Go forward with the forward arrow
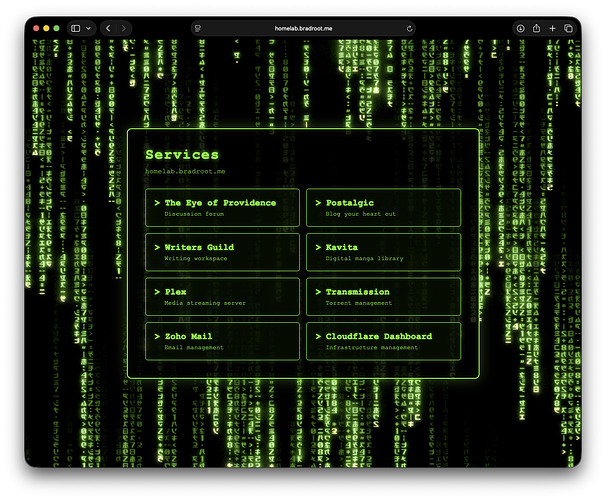Screen dimensions: 606x500 pyautogui.click(x=124, y=28)
